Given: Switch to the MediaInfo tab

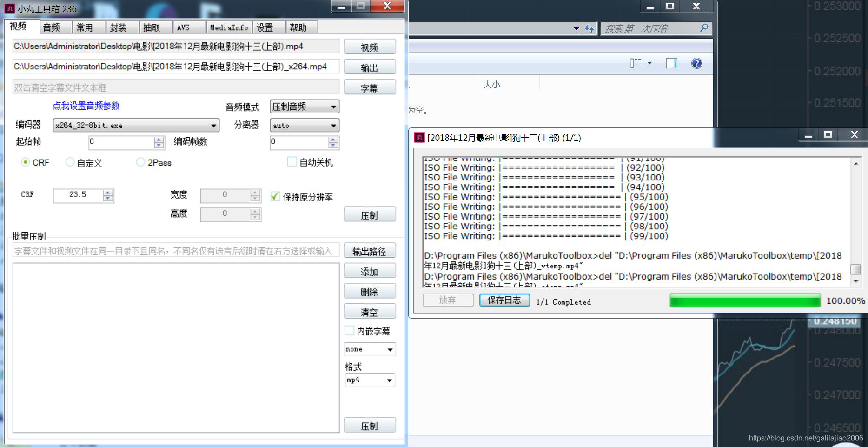Looking at the screenshot, I should pos(229,27).
